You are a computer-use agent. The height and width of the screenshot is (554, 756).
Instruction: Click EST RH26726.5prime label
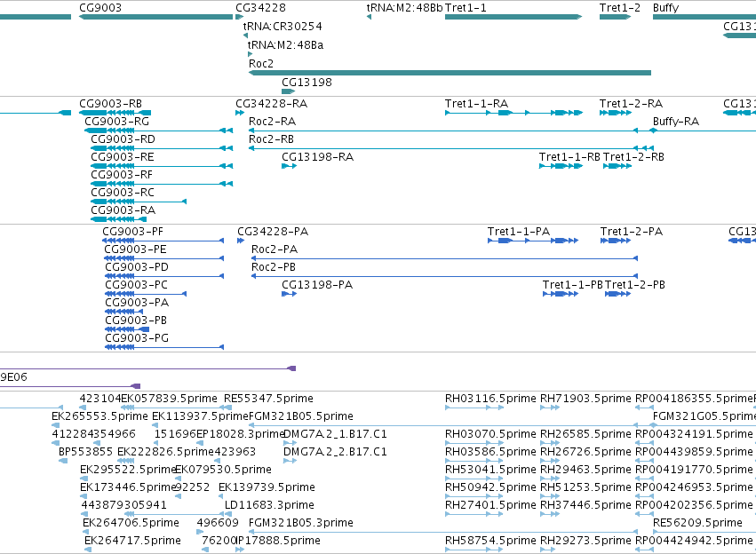(585, 453)
